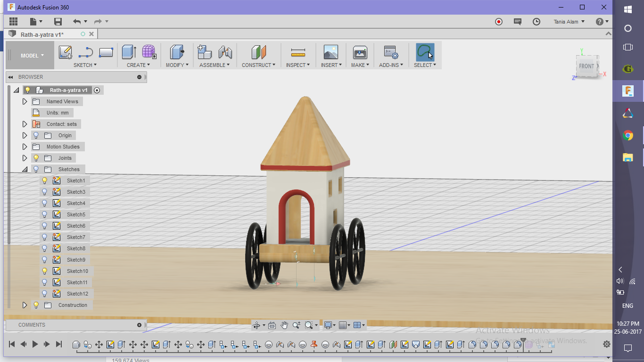This screenshot has height=362, width=644.
Task: Open the notifications speech bubble icon
Action: click(518, 22)
